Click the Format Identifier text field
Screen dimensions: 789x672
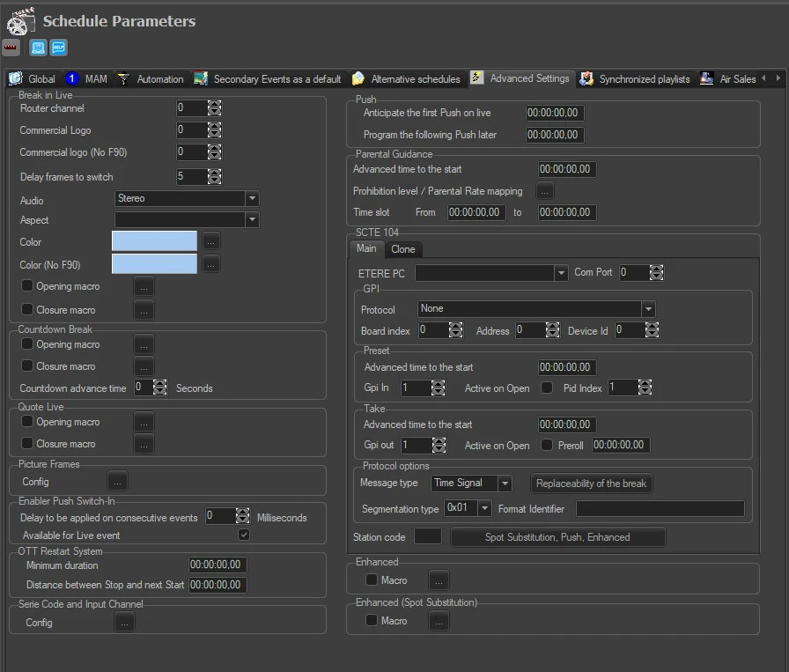(660, 509)
